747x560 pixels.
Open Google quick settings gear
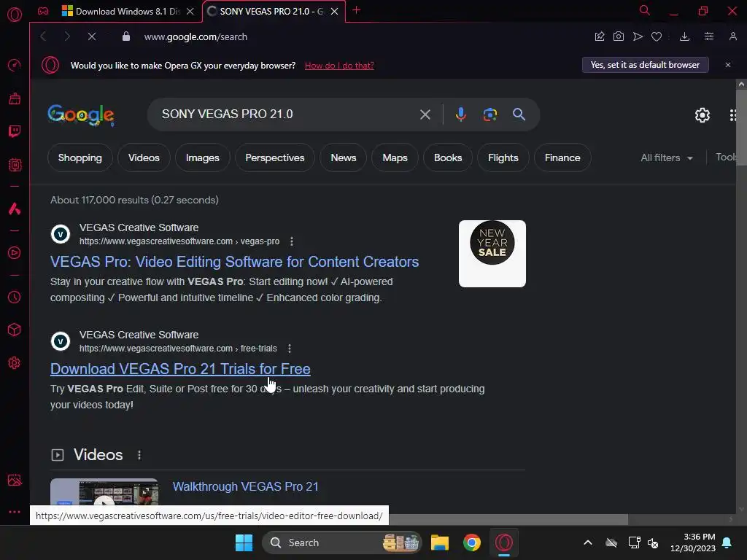(x=703, y=114)
